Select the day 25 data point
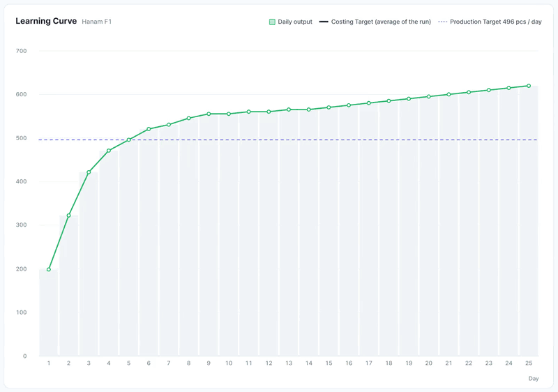The image size is (558, 392). (x=529, y=86)
